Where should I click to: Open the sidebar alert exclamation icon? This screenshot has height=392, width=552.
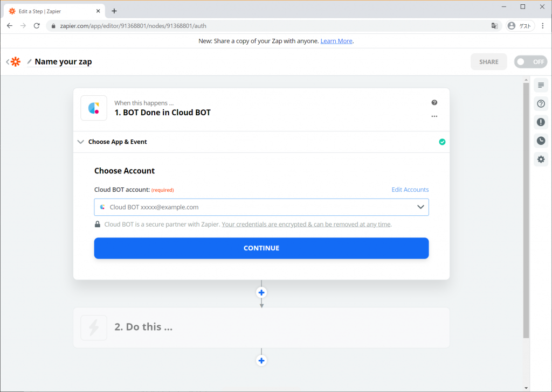(541, 122)
